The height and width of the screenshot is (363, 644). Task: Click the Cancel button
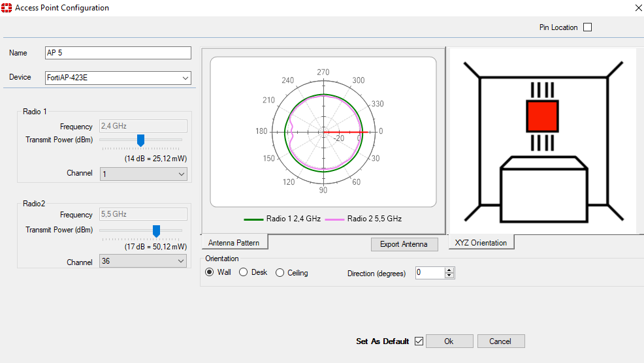[501, 341]
